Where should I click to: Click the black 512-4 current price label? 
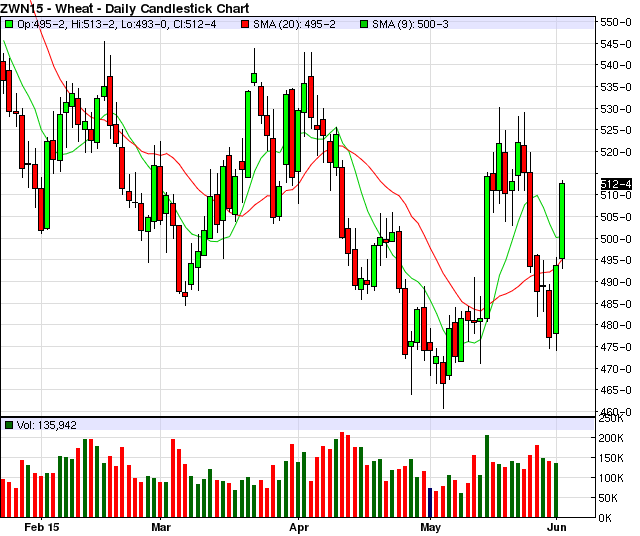pos(616,184)
